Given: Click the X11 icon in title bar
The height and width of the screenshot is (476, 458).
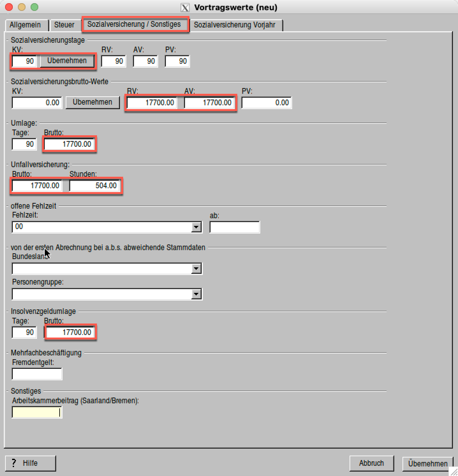Looking at the screenshot, I should tap(185, 7).
